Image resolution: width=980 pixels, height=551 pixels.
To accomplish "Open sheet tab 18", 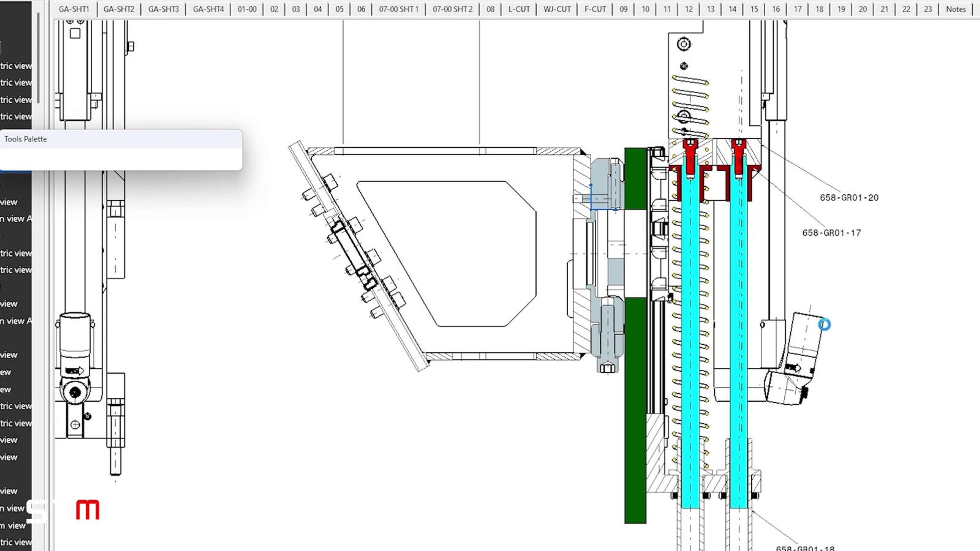I will (x=819, y=9).
